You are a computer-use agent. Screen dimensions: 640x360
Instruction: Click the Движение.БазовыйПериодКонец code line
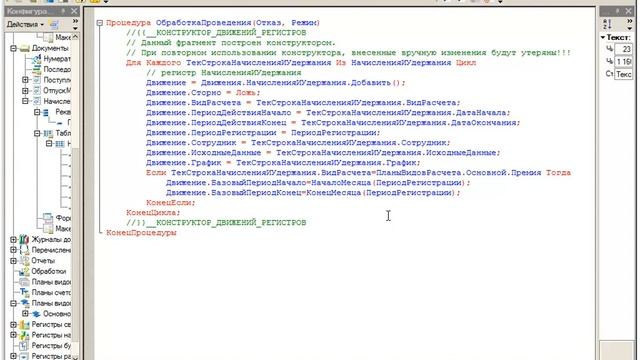313,193
